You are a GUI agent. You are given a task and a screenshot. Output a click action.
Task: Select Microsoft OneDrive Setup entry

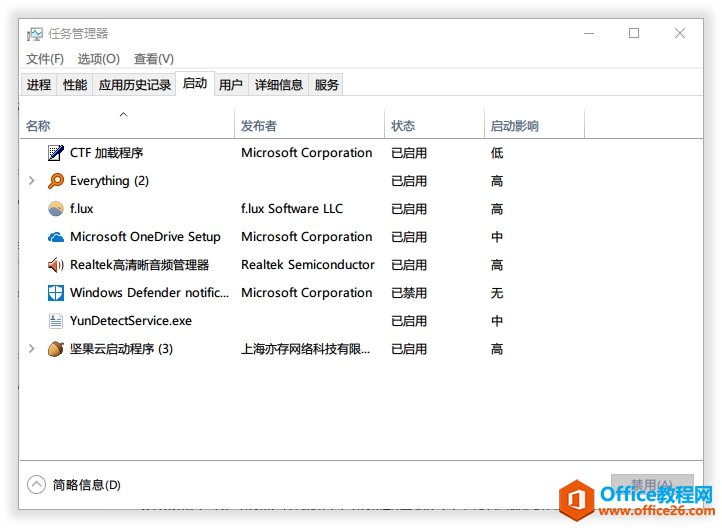[x=145, y=237]
